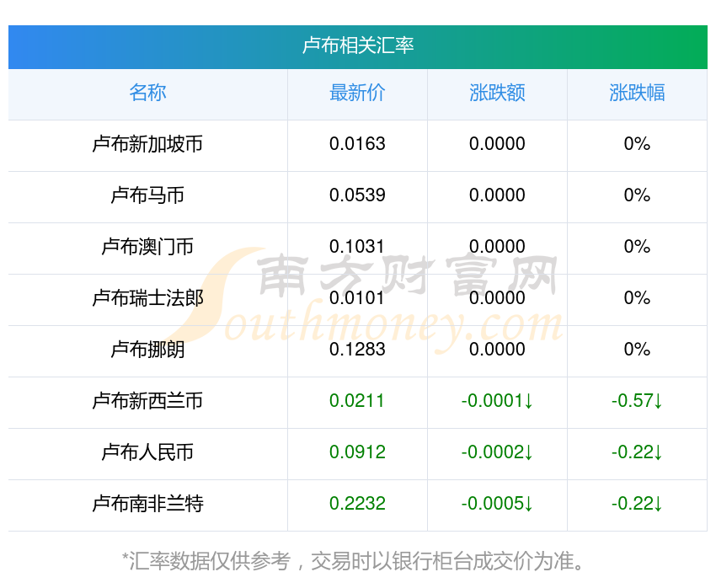Screen dimensions: 716x588
Task: Click -0.22↓ in the 卢布南非兰特 row
Action: tap(637, 504)
